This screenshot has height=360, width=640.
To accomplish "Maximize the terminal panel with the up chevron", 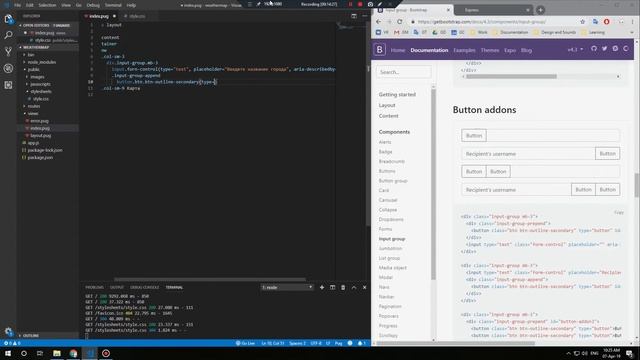I will [354, 287].
